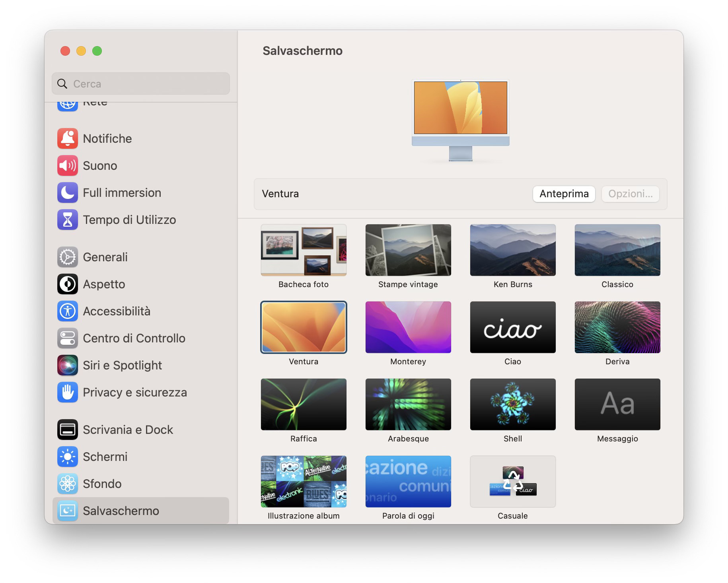Choose the Stampe vintage screensaver
Screen dimensions: 728x583
click(x=408, y=250)
